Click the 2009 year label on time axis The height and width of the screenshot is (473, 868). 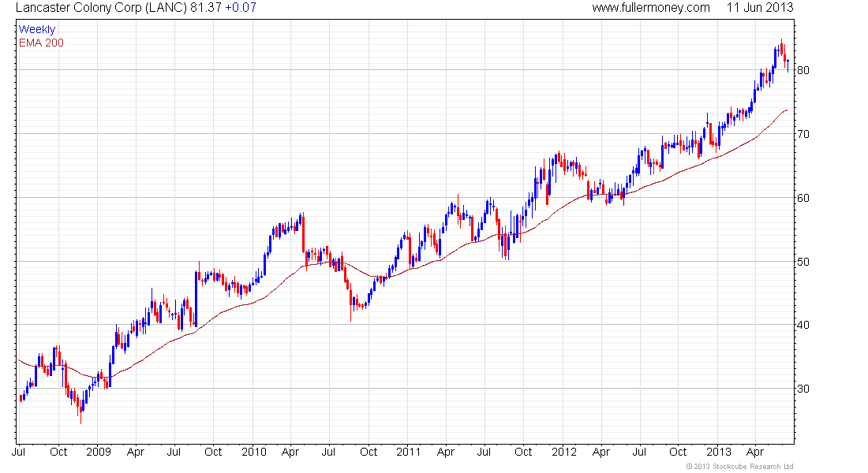pyautogui.click(x=99, y=452)
